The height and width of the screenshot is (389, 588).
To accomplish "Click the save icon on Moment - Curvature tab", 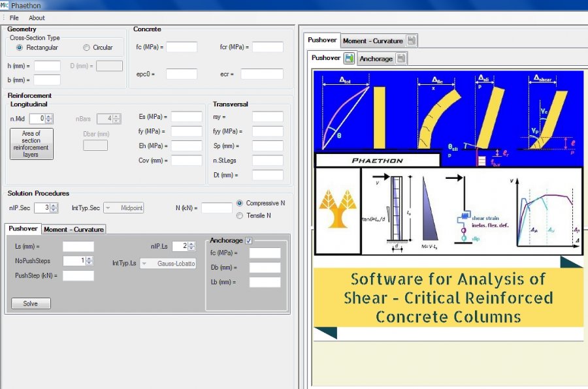I will (411, 40).
